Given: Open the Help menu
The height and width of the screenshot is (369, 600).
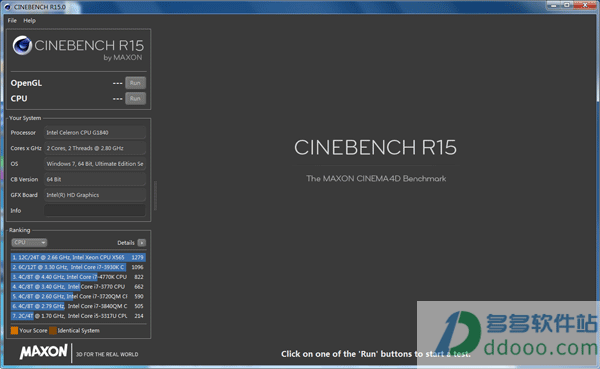Looking at the screenshot, I should click(x=29, y=21).
